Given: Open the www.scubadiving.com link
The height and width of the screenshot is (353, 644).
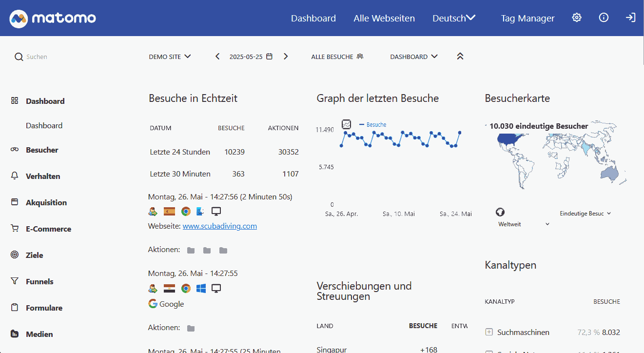Looking at the screenshot, I should 220,226.
